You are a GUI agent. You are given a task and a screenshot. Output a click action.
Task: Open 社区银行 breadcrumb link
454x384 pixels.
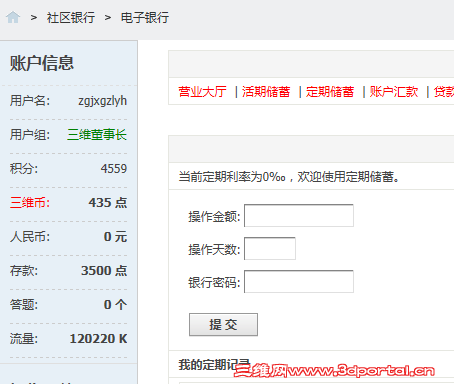[71, 18]
